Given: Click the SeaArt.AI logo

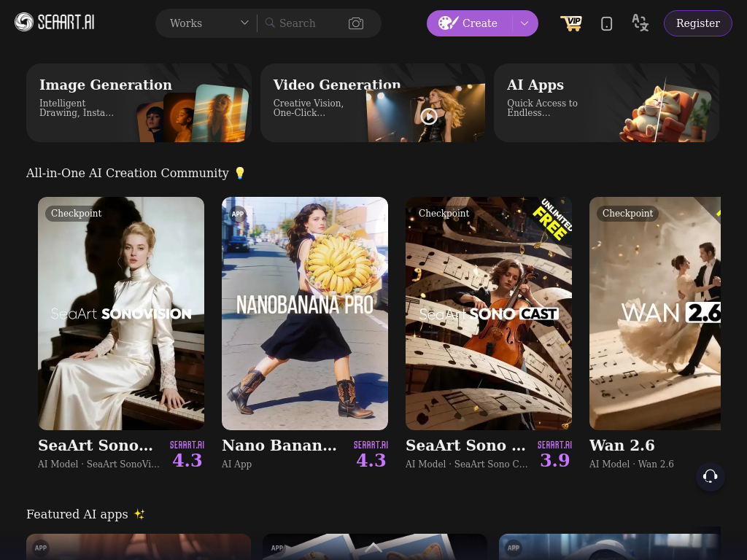Looking at the screenshot, I should point(55,23).
